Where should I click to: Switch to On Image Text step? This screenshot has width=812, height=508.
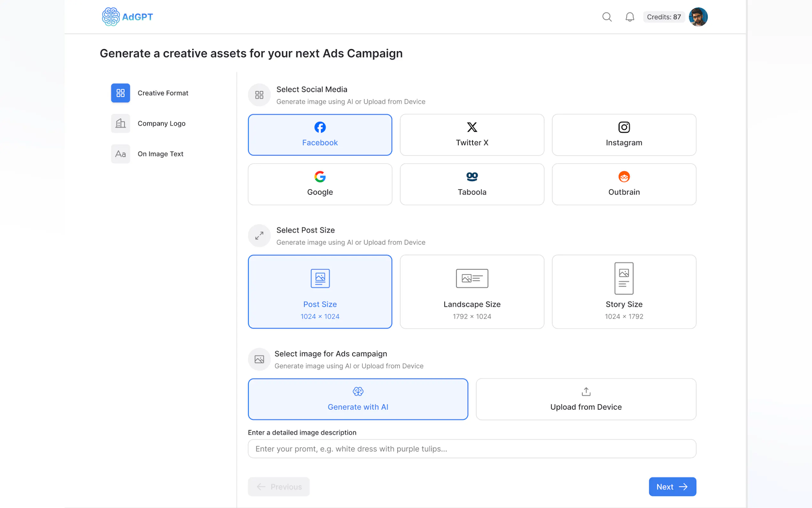[x=160, y=154]
